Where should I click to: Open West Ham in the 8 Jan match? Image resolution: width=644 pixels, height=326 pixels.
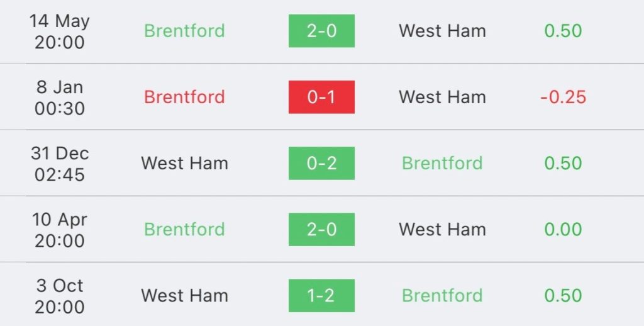(x=442, y=97)
